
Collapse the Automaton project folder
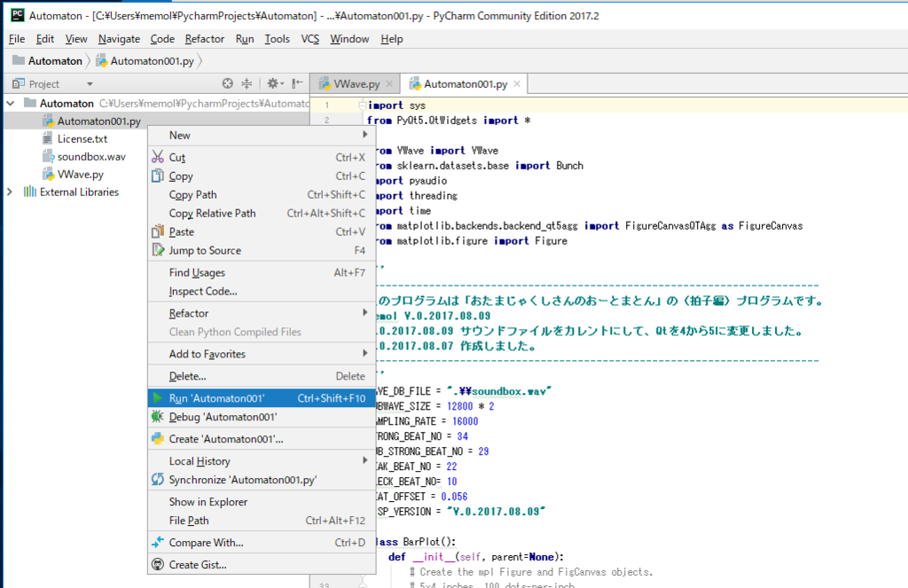(x=11, y=103)
